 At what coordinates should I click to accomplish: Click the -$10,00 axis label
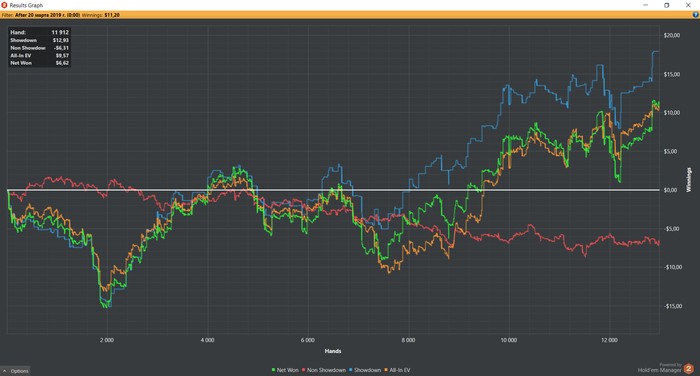(673, 267)
